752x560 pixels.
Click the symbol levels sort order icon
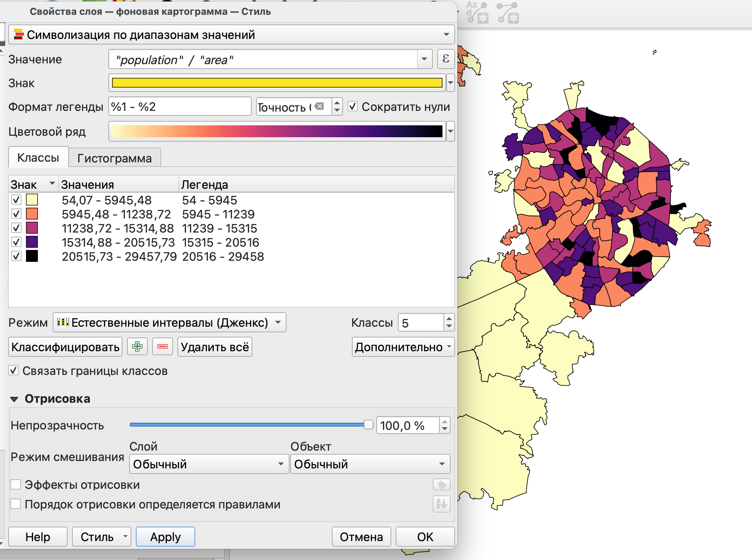441,504
